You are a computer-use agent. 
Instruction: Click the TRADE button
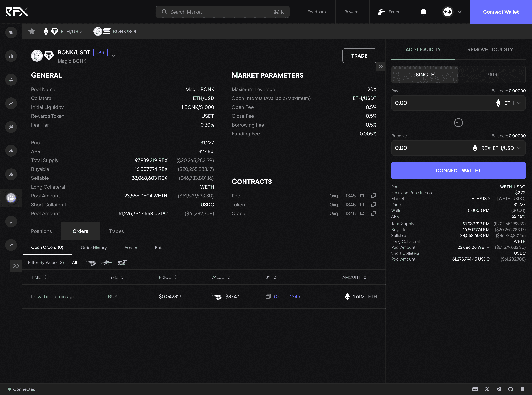click(359, 56)
